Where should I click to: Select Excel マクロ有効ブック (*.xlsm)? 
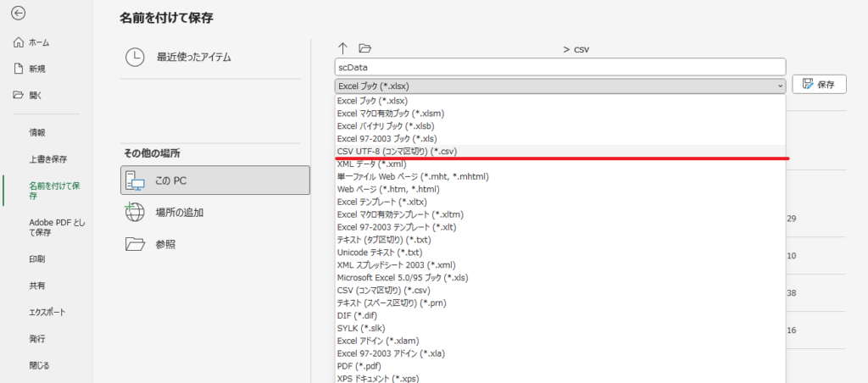pos(560,114)
